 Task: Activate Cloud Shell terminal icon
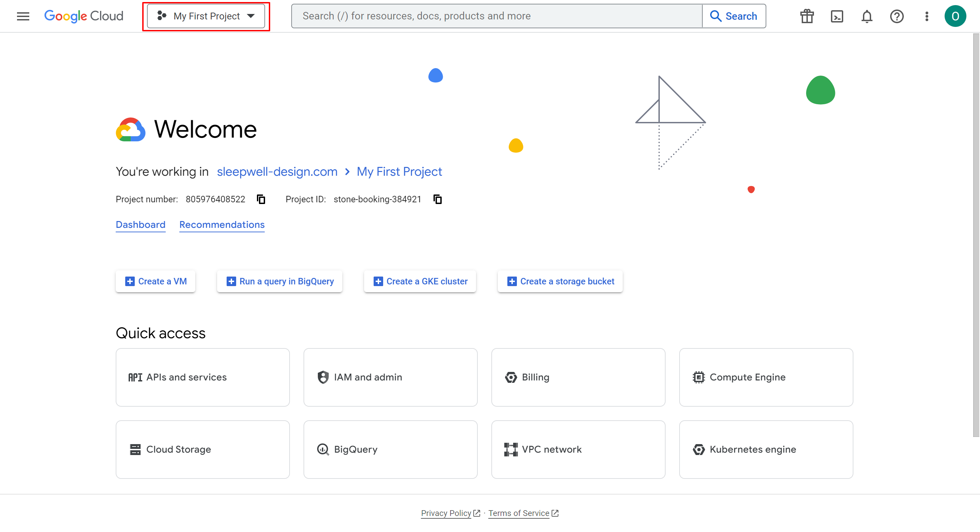[x=837, y=16]
